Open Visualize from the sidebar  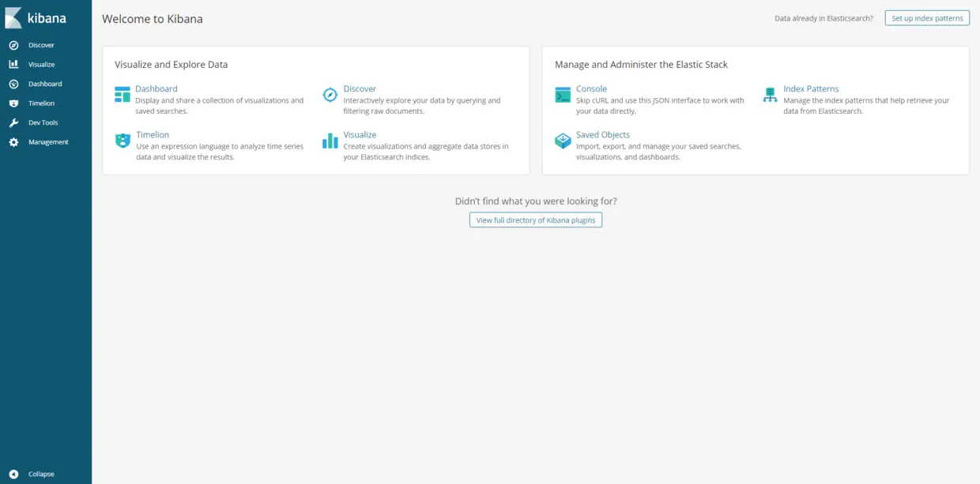pyautogui.click(x=40, y=64)
